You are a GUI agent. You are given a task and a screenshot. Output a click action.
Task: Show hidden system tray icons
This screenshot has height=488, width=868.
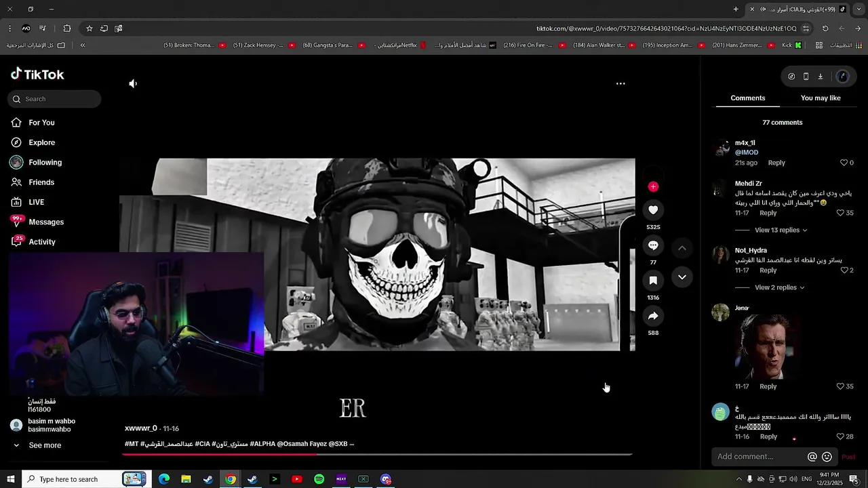(x=739, y=479)
